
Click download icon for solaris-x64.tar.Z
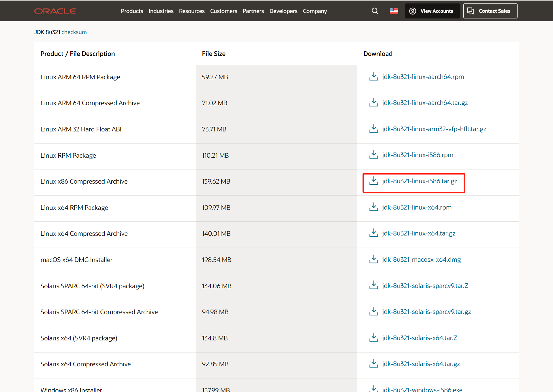point(374,338)
